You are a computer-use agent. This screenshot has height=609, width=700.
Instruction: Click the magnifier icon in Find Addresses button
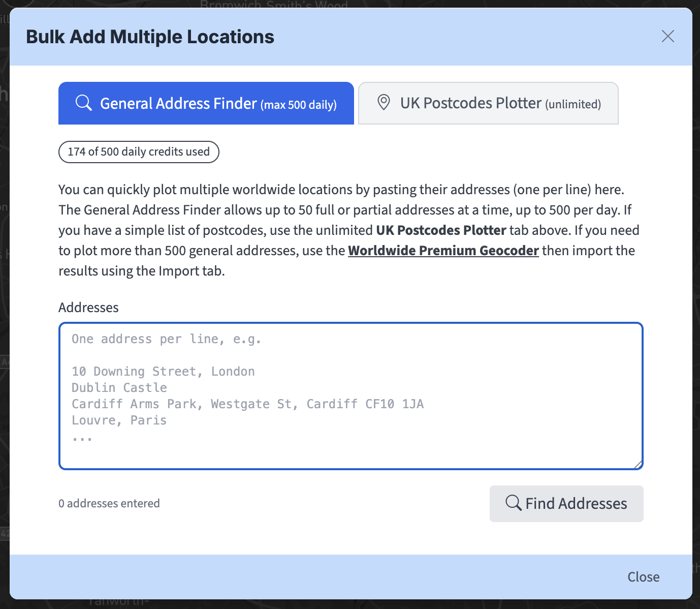[513, 503]
